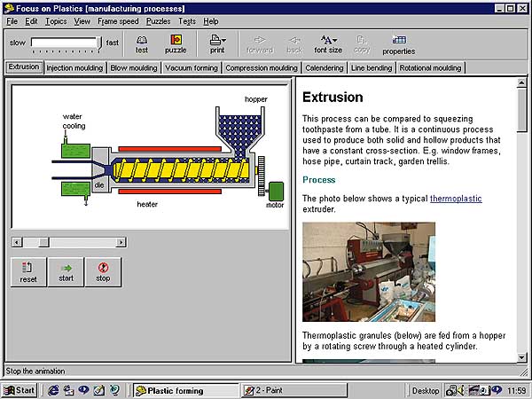532x399 pixels.
Task: Click the volume speaker tray icon
Action: (x=461, y=391)
